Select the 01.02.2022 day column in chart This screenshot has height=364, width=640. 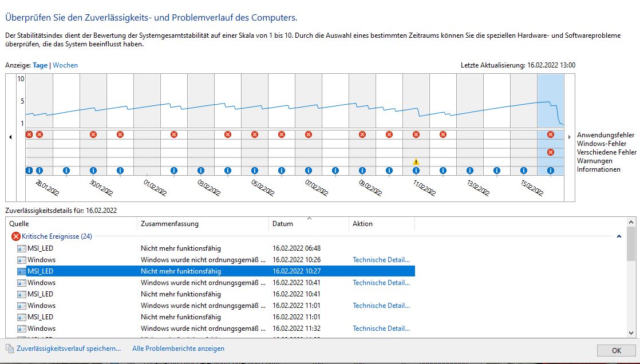coord(147,124)
